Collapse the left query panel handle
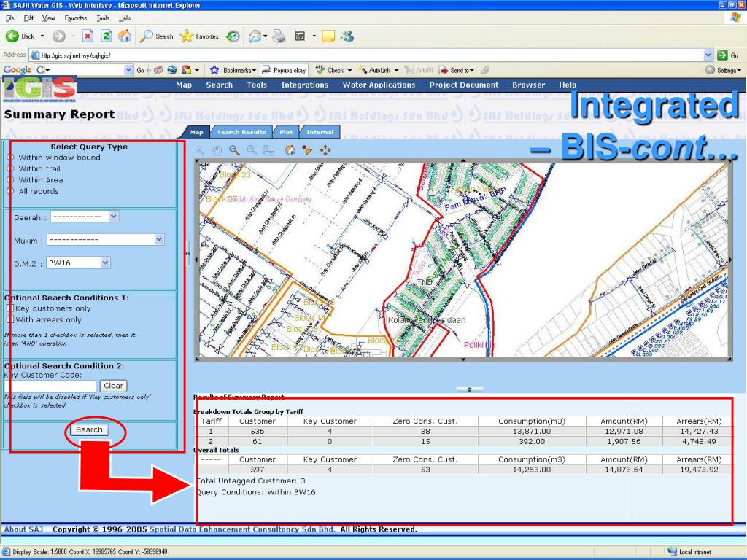Image resolution: width=747 pixels, height=560 pixels. pos(187,253)
